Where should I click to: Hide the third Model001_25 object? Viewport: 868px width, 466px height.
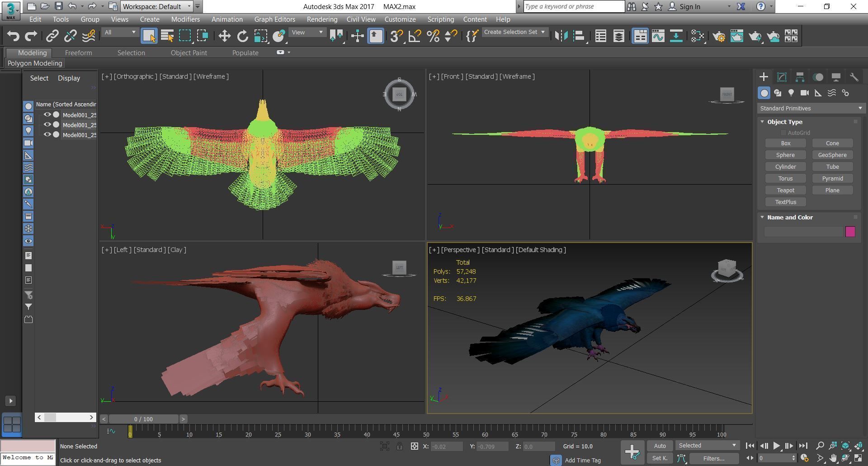click(x=47, y=134)
